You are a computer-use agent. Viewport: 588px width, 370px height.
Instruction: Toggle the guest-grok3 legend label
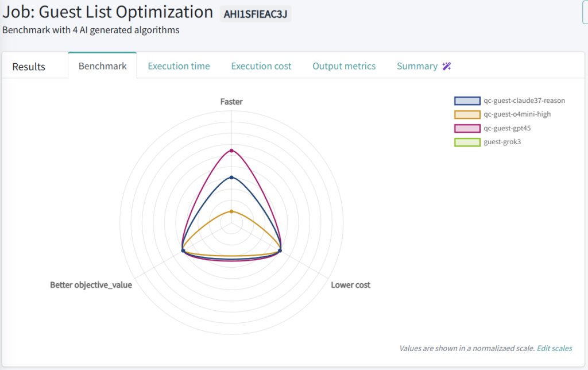[502, 142]
